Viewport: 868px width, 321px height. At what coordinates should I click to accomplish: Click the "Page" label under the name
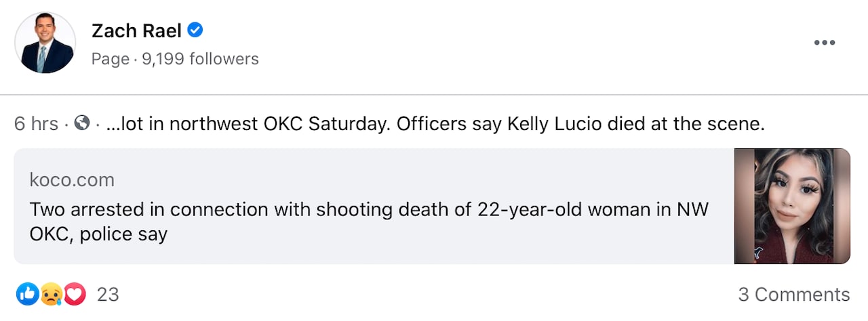[110, 59]
